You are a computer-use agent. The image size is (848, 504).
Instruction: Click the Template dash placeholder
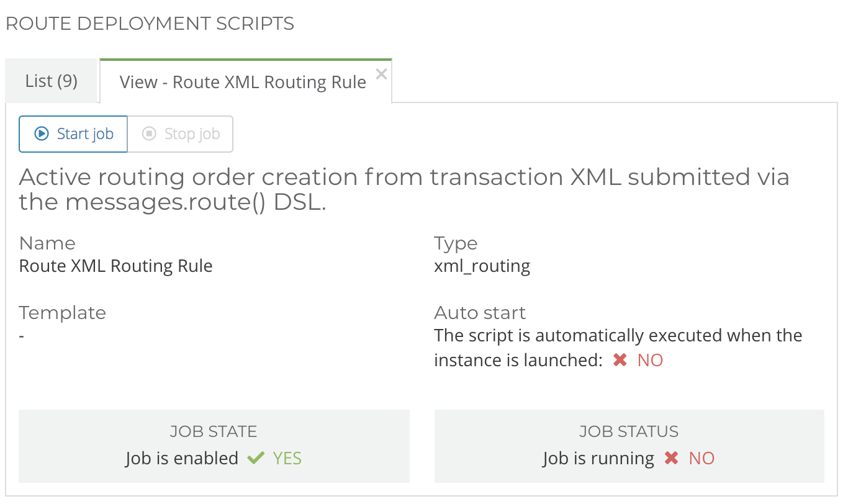coord(21,335)
